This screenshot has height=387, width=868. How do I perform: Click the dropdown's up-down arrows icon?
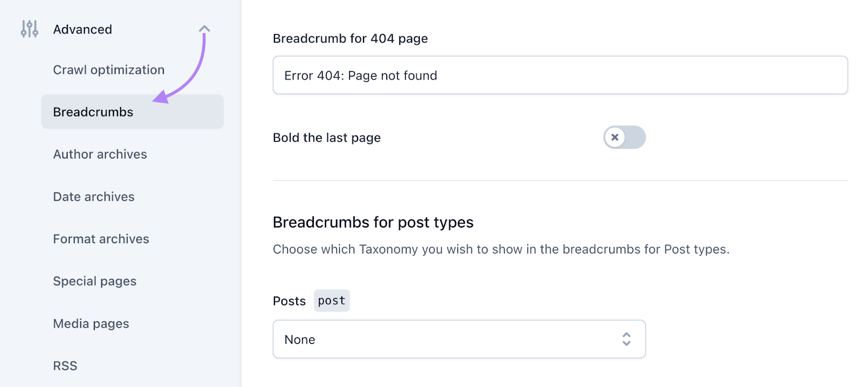[x=627, y=339]
